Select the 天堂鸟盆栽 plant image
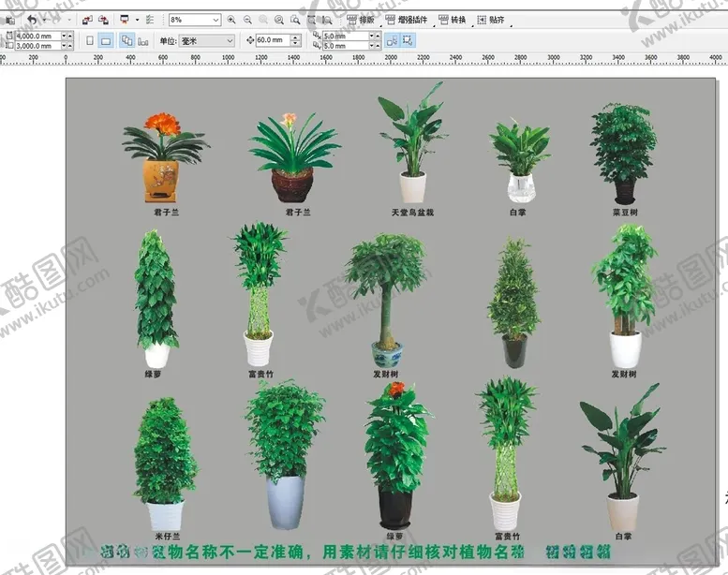Screen dimensions: 728x575 point(412,143)
